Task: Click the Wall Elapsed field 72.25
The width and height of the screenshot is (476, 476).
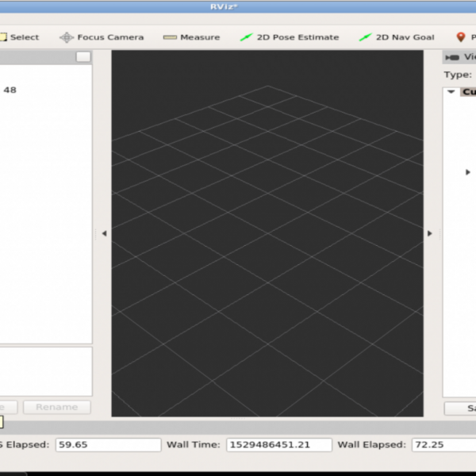Action: (443, 445)
